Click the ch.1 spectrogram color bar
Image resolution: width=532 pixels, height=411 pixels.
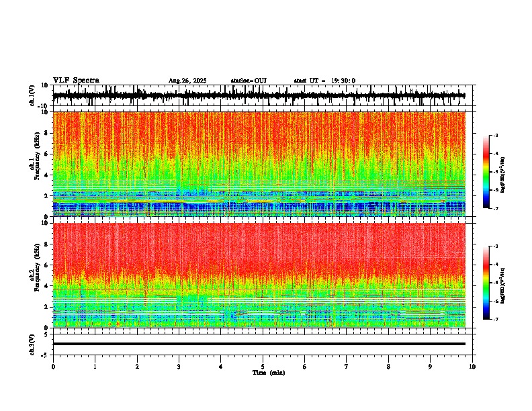click(486, 172)
